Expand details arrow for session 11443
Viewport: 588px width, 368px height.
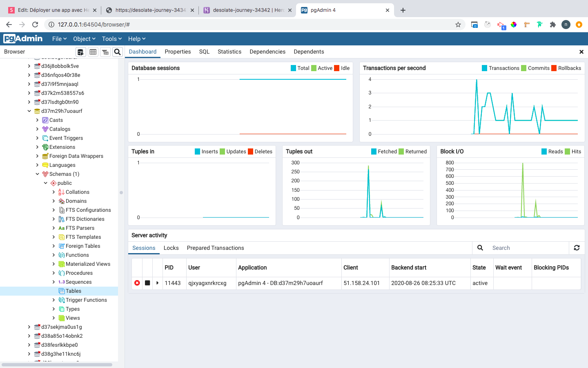(158, 283)
